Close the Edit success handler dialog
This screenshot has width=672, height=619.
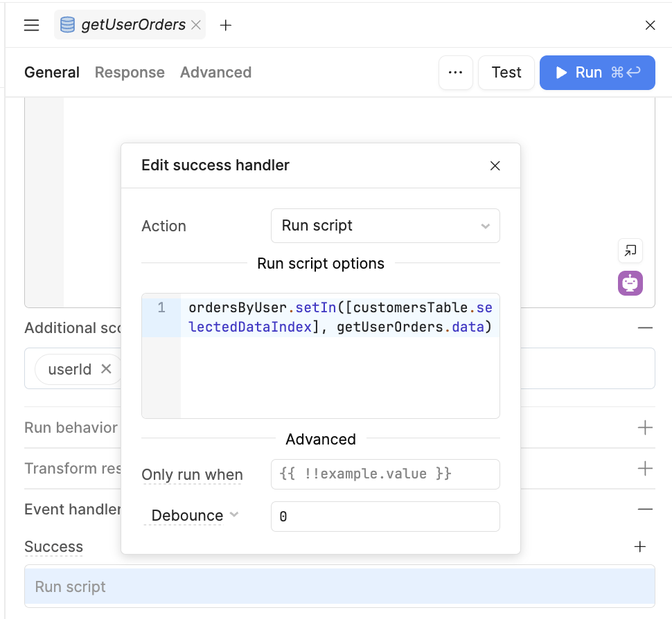[x=495, y=165]
